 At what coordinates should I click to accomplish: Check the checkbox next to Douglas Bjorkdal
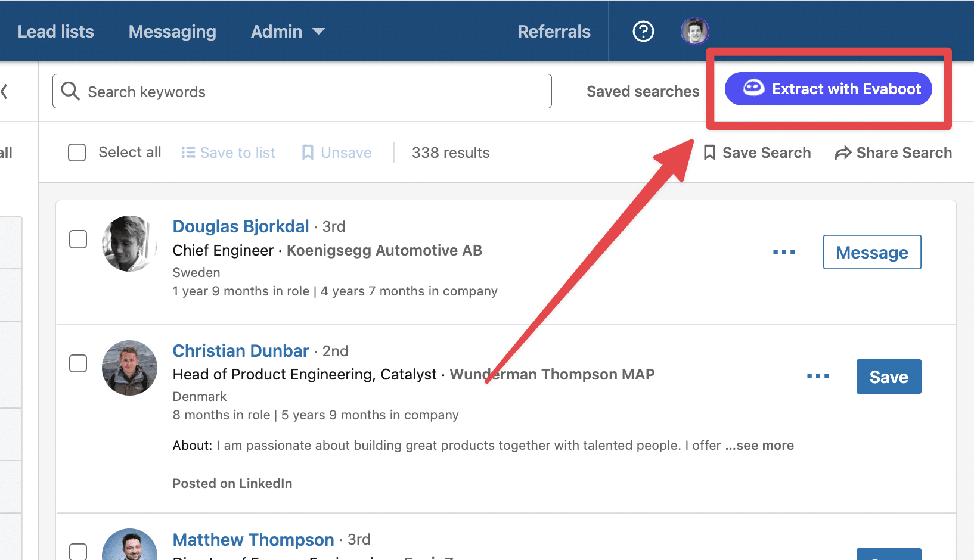point(78,239)
